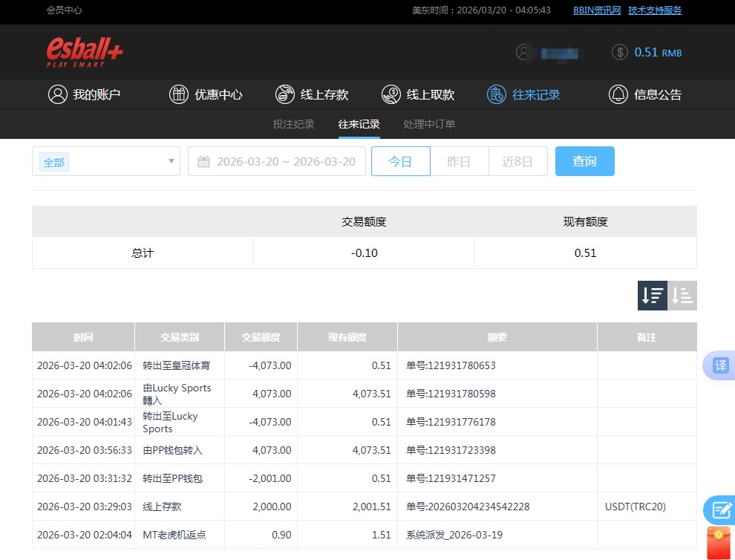Click the blue 查询 search button
Screen dimensions: 735x560
point(584,161)
